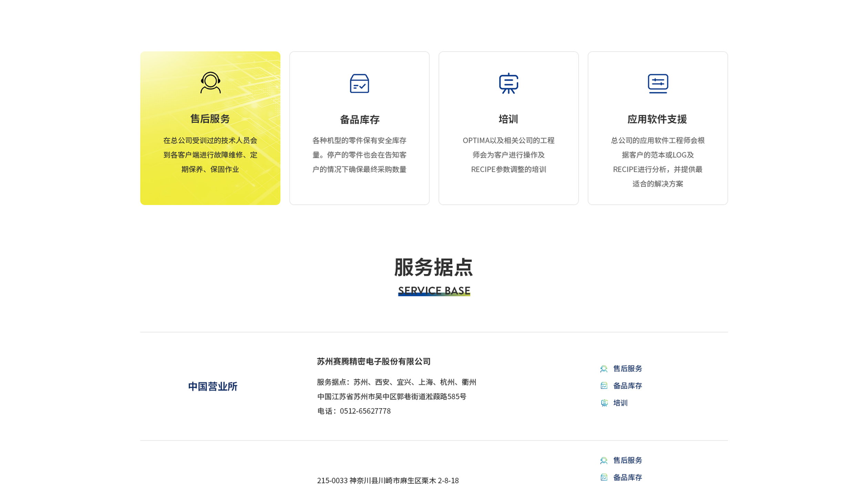Click the 培训 text link

(x=620, y=403)
